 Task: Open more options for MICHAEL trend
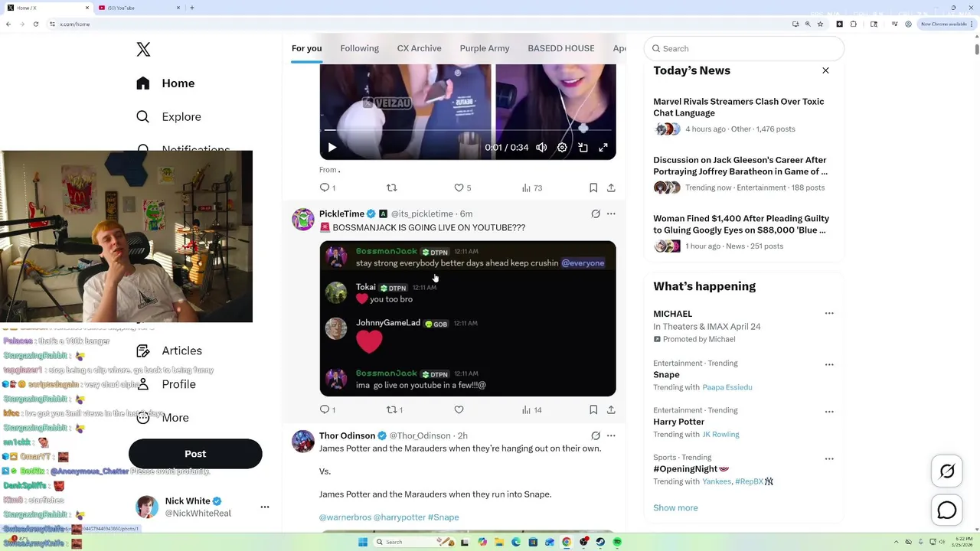pos(829,314)
